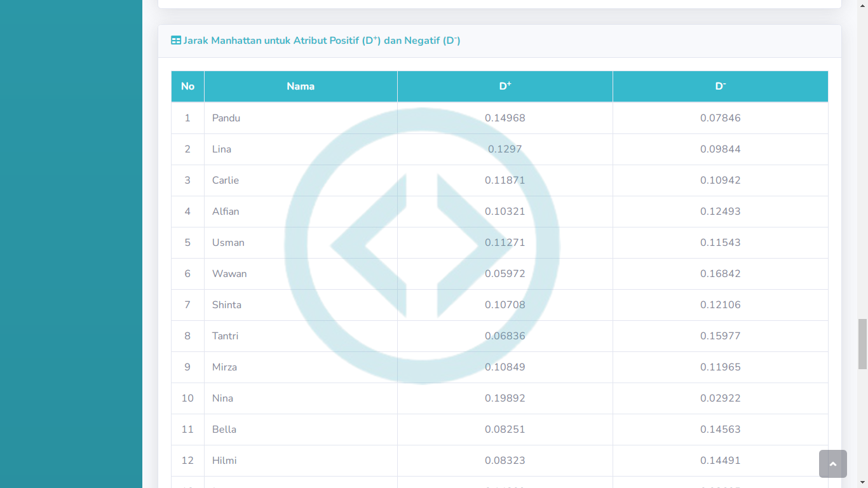Click the "No" column header
Image resolution: width=868 pixels, height=488 pixels.
(187, 86)
